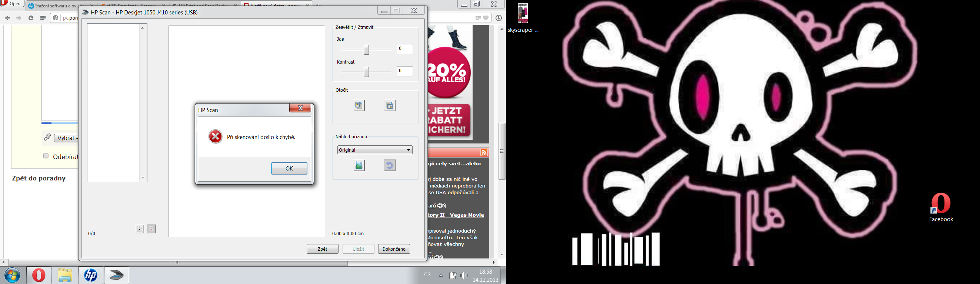Open the Opera menu button
Screen dimensions: 980x284
(x=12, y=4)
